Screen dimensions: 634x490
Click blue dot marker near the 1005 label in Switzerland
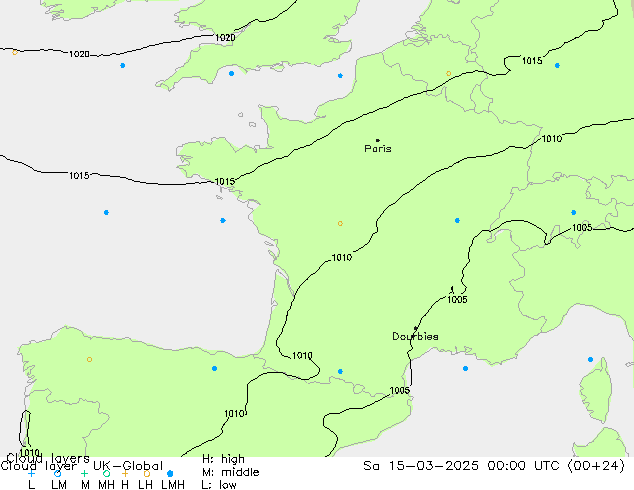click(573, 212)
